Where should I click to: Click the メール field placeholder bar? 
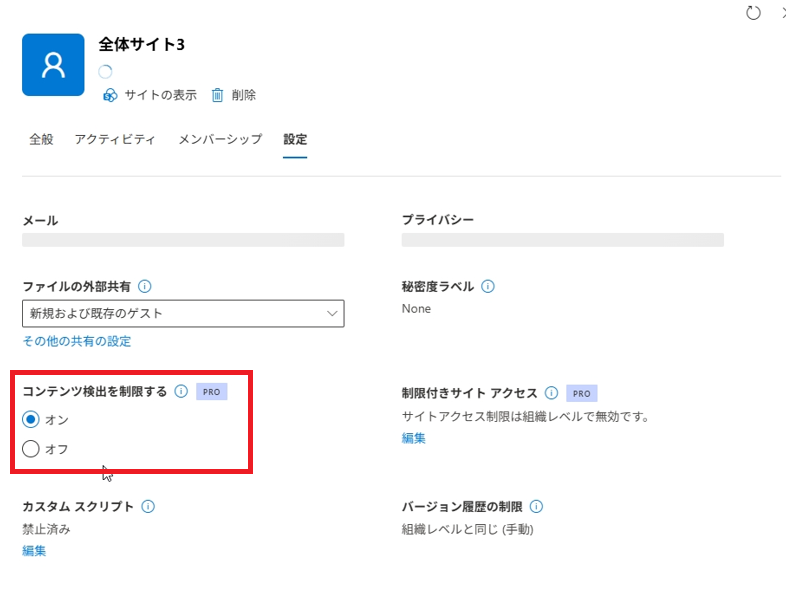click(x=183, y=240)
